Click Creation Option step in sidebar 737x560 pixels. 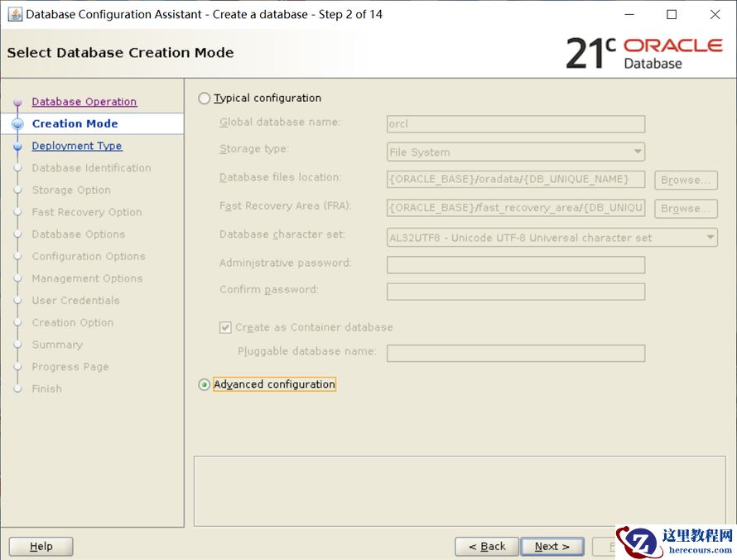click(72, 322)
